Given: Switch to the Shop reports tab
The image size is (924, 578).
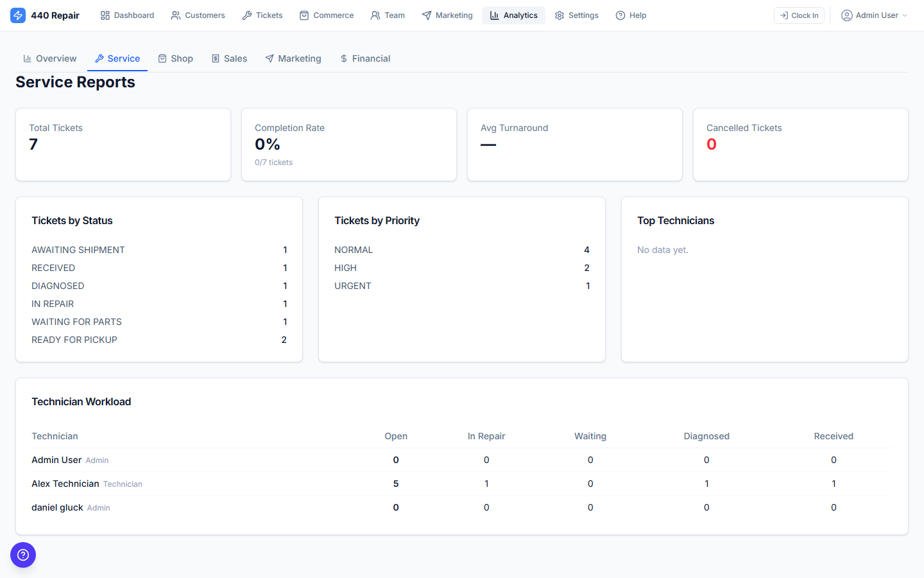Looking at the screenshot, I should pos(175,58).
